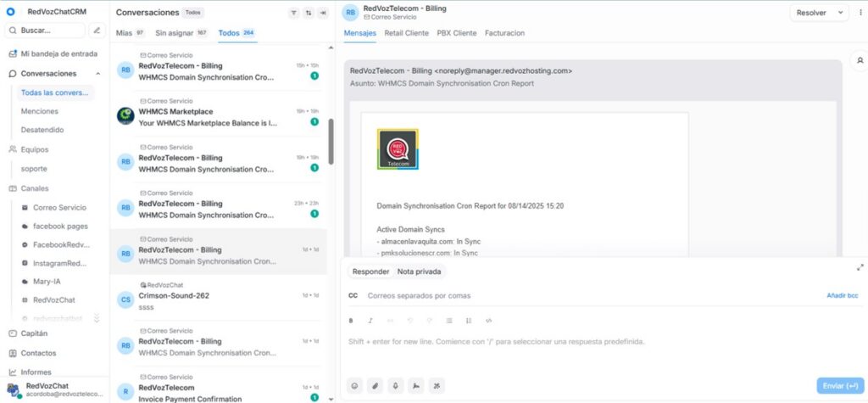Click the contact details person icon
The image size is (868, 403).
[860, 60]
